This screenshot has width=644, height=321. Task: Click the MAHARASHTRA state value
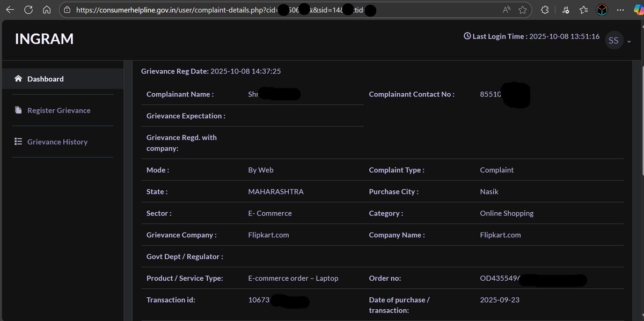pyautogui.click(x=276, y=191)
